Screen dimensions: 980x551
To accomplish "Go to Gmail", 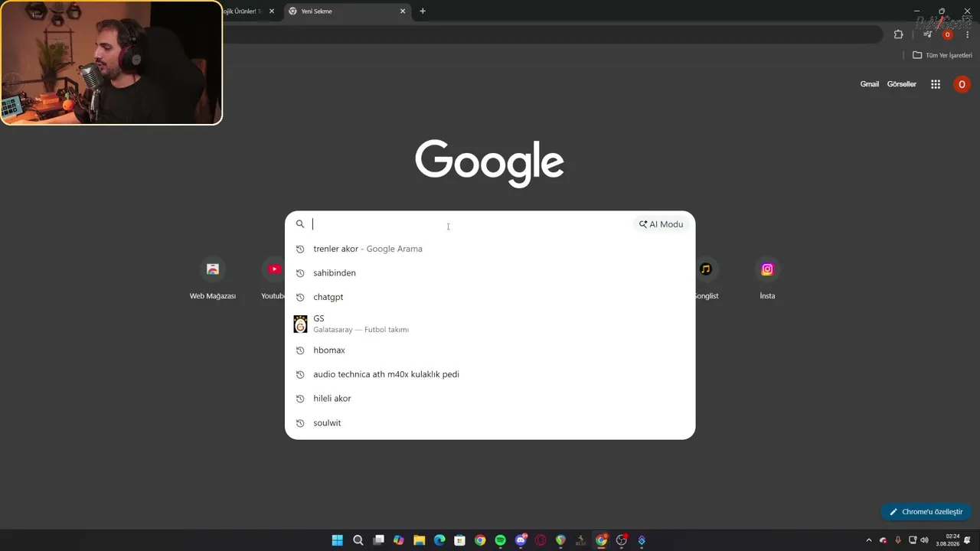I will 870,84.
